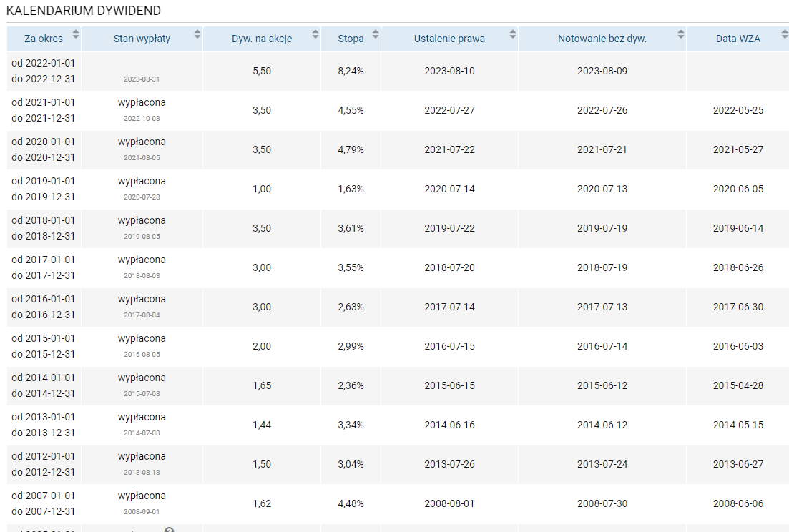Viewport: 789px width, 532px height.
Task: Click record date 2022-07-27
Action: click(449, 110)
